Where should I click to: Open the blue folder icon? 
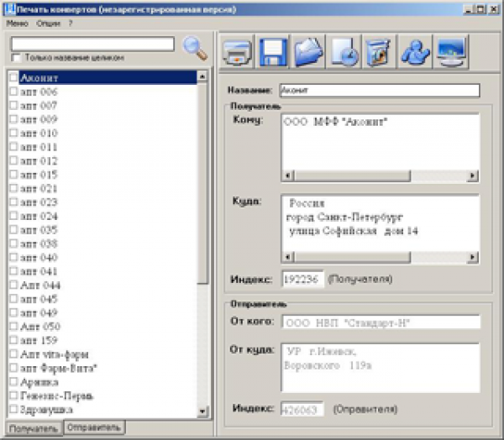point(308,52)
